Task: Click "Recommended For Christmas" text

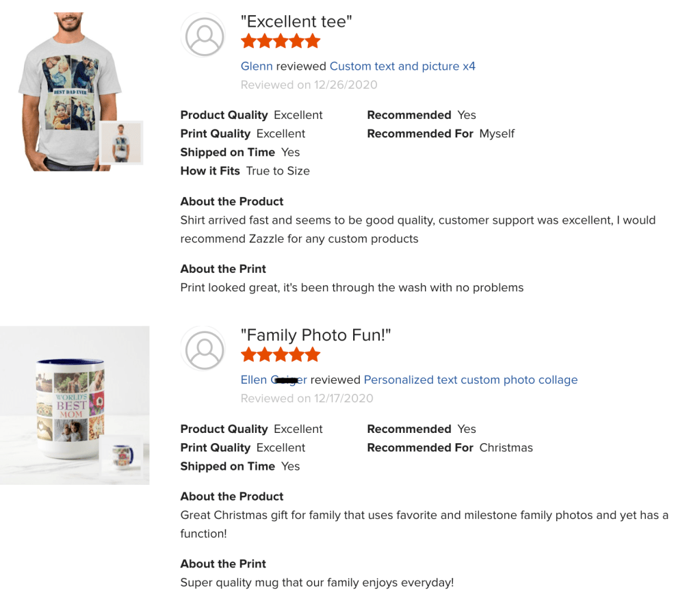Action: click(449, 448)
